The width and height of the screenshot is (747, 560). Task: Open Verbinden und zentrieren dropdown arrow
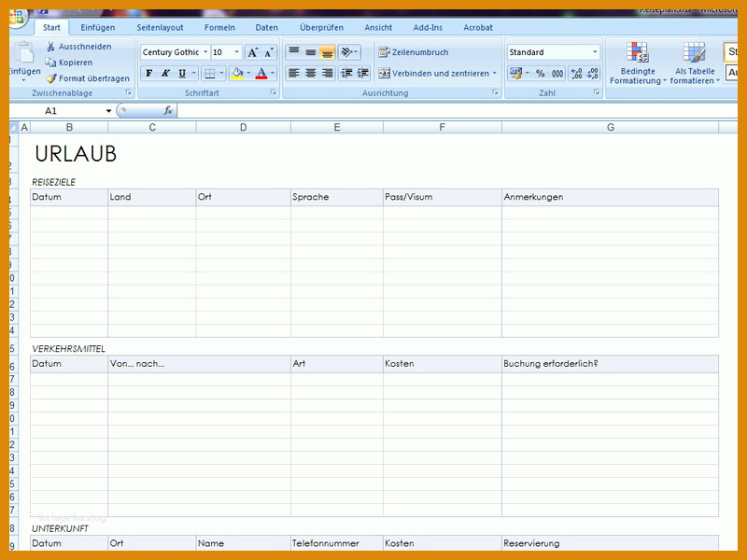click(495, 74)
